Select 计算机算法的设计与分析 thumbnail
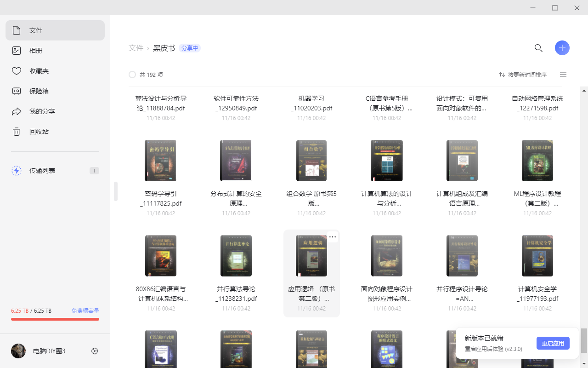 coord(387,161)
